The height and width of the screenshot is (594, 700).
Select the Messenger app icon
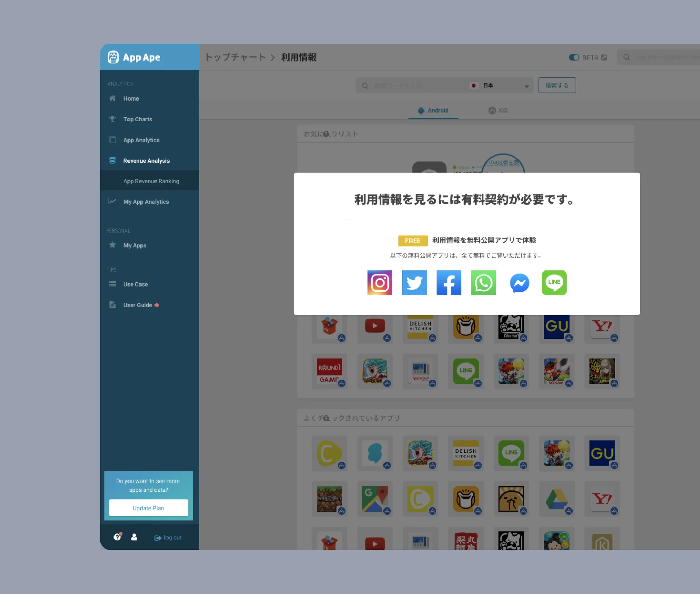pos(519,283)
